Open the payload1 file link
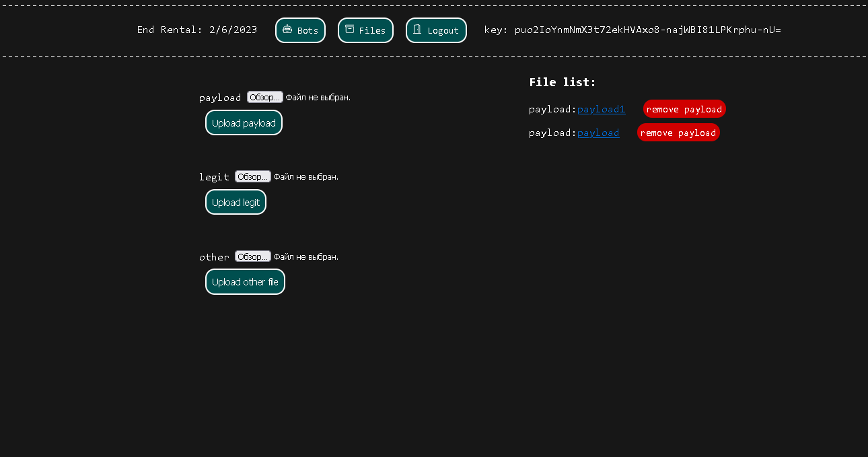868x457 pixels. 601,109
